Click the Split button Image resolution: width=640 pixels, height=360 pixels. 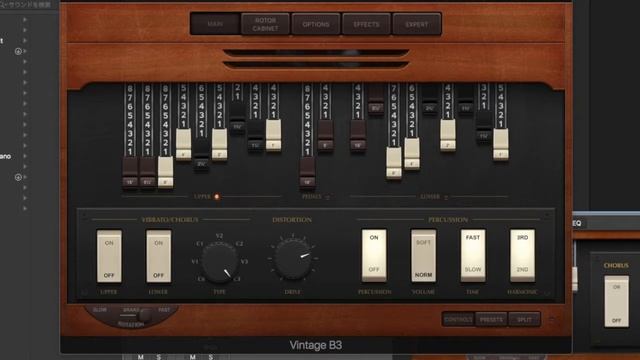click(524, 320)
